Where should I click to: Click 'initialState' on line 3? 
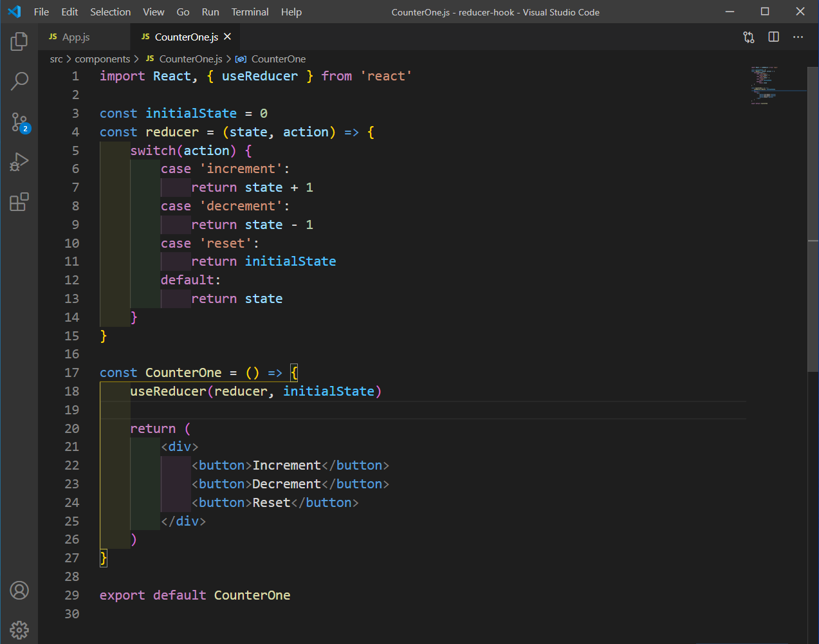[x=191, y=113]
